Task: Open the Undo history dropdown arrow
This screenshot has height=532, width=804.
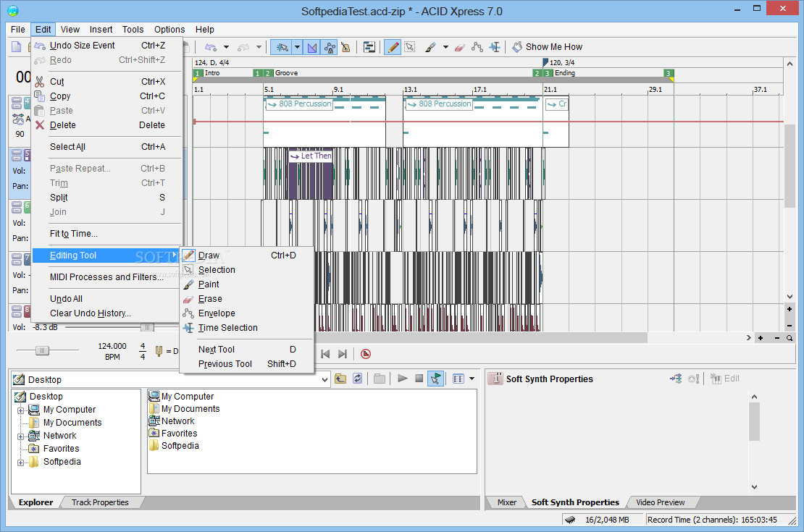Action: point(226,47)
